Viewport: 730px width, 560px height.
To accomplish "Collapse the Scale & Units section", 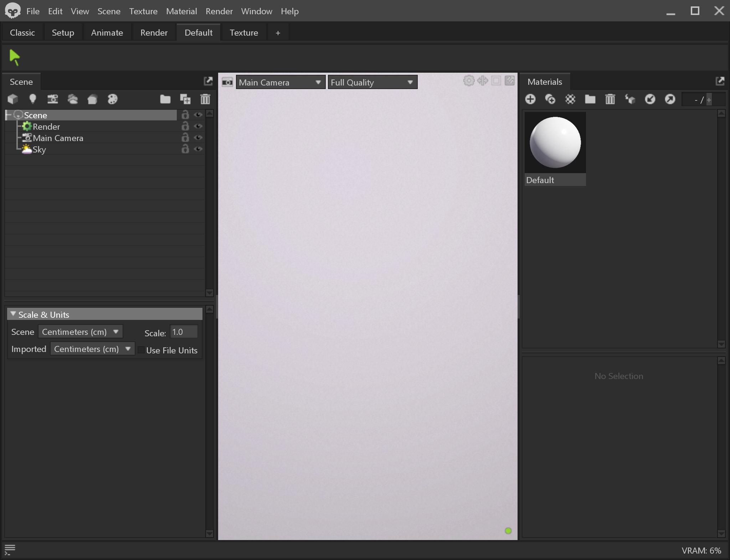I will pos(13,314).
